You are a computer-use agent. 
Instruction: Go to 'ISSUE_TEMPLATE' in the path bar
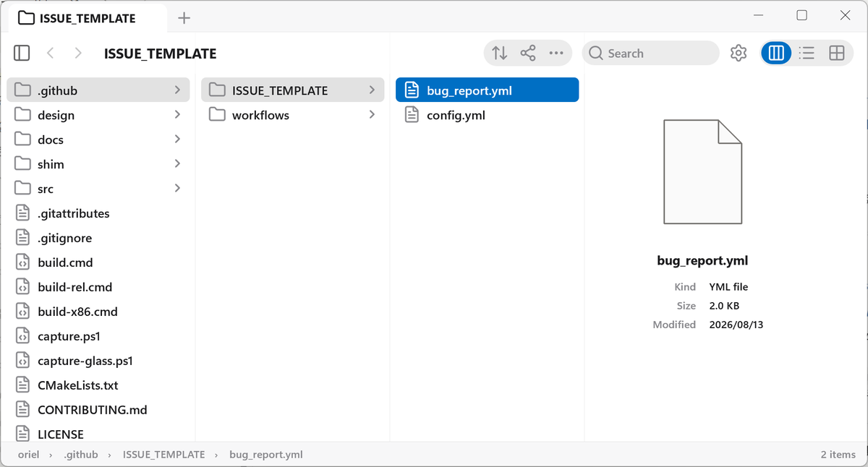click(163, 455)
